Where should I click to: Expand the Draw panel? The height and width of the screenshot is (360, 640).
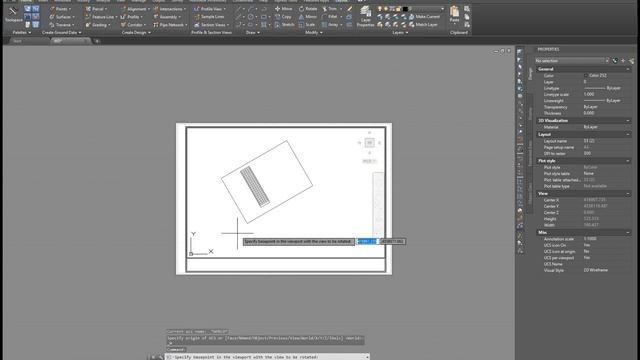pos(253,32)
